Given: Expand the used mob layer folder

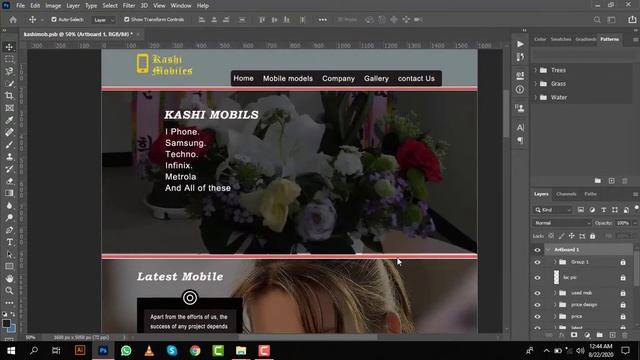Looking at the screenshot, I should click(555, 293).
